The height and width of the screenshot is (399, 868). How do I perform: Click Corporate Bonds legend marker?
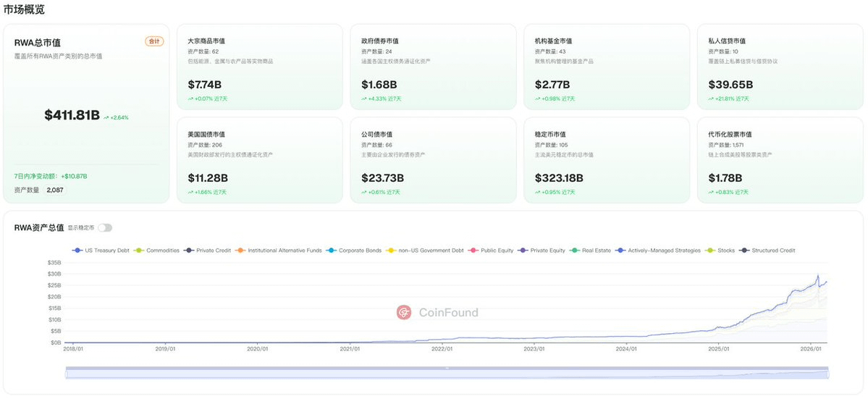tap(332, 250)
